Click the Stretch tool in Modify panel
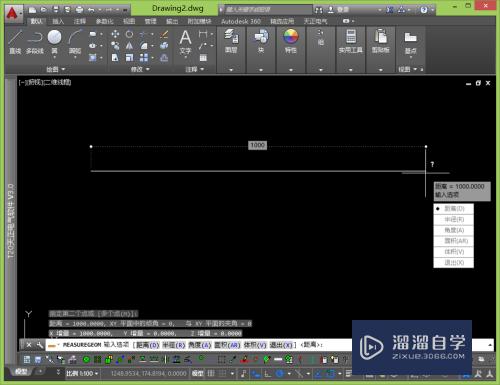 pos(115,58)
